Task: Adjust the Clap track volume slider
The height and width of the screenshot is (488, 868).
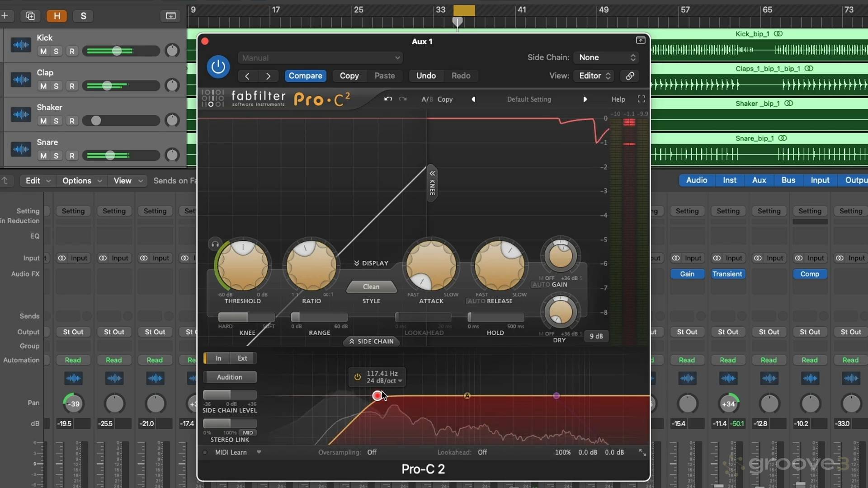Action: point(107,86)
